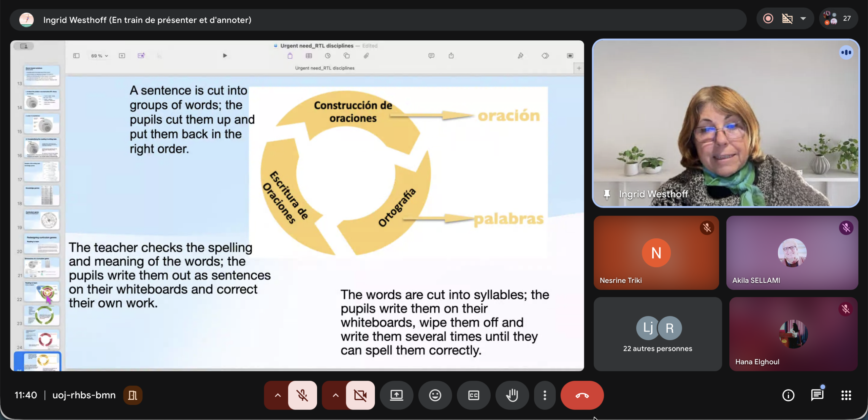
Task: Raise your hand in the meeting
Action: point(512,395)
